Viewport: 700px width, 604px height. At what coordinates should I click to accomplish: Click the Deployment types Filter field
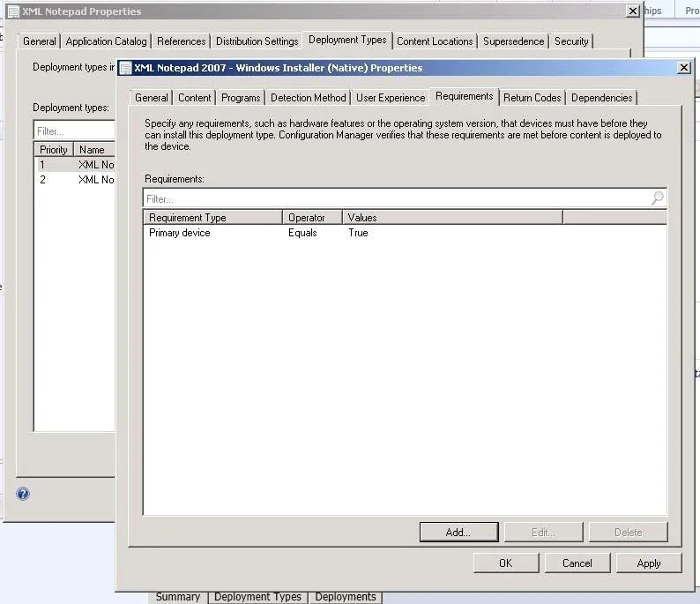(x=75, y=130)
